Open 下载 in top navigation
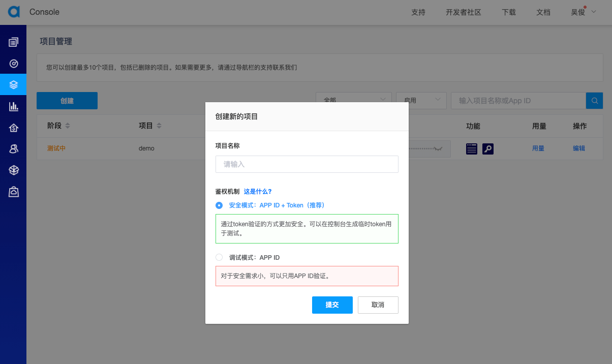Screen dimensions: 612x364 [x=509, y=12]
